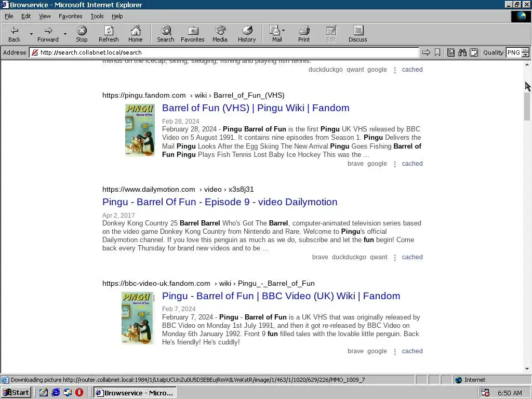Click the page scrollbar up arrow
The image size is (532, 399).
point(527,64)
